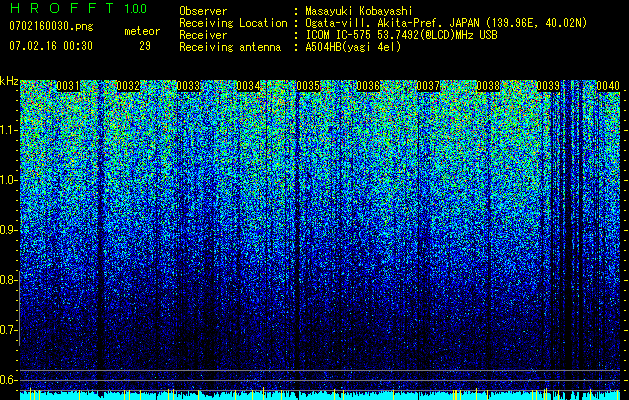Screen dimensions: 629x400
Task: Click the 0.6 frequency axis label
Action: coord(8,380)
